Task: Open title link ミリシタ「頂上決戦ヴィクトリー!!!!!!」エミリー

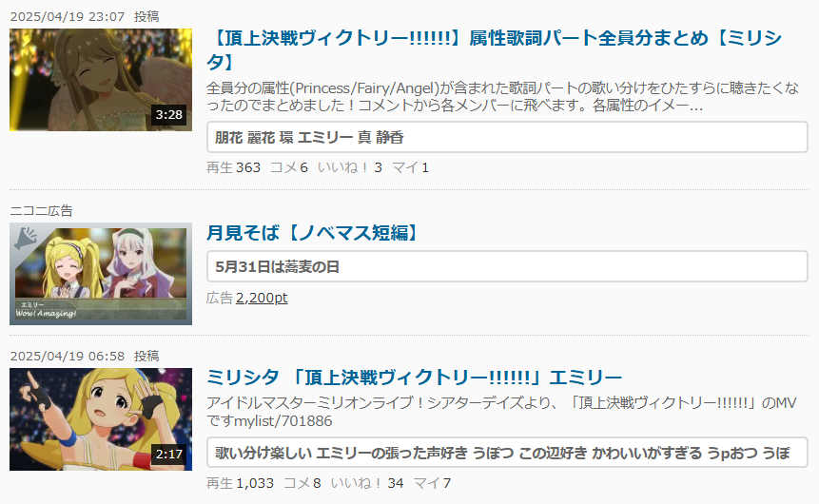Action: 414,378
